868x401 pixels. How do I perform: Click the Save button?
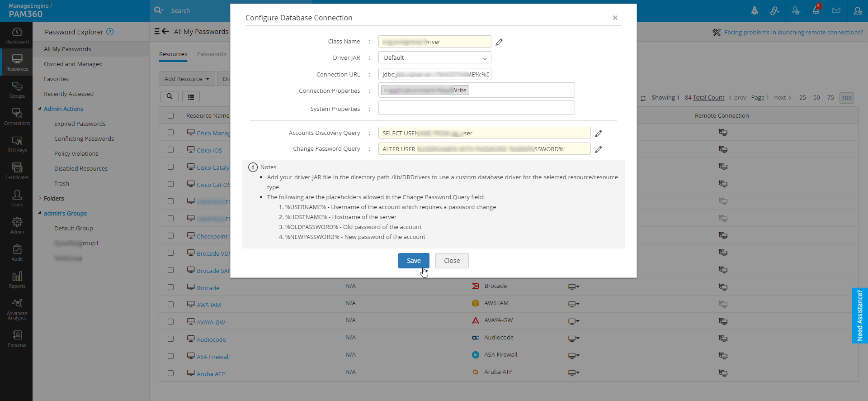tap(414, 261)
